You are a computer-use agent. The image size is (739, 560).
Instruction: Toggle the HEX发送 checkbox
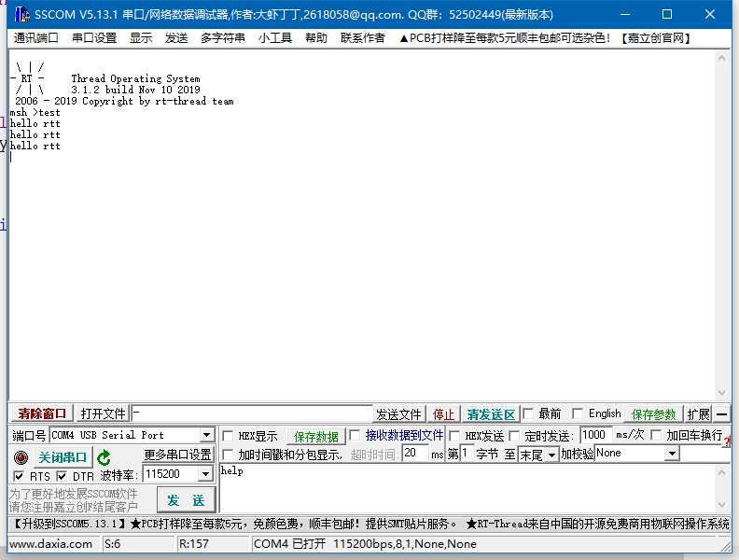coord(453,436)
